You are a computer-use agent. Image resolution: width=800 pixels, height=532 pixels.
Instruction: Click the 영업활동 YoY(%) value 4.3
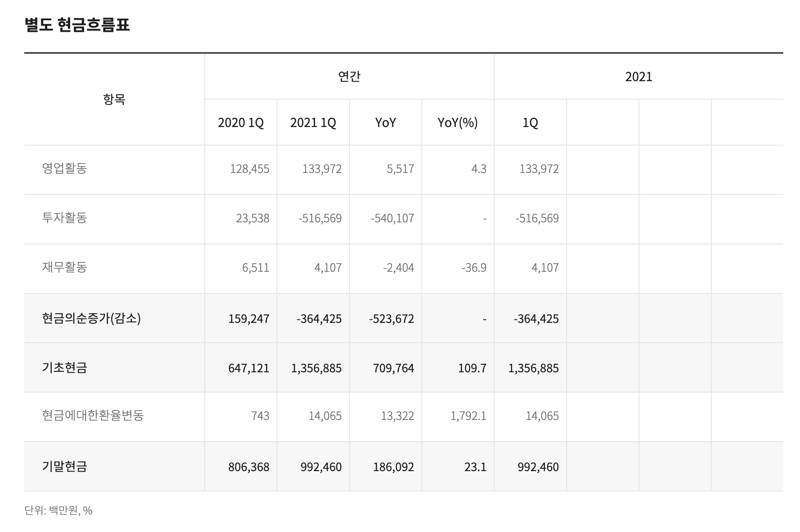(x=479, y=169)
